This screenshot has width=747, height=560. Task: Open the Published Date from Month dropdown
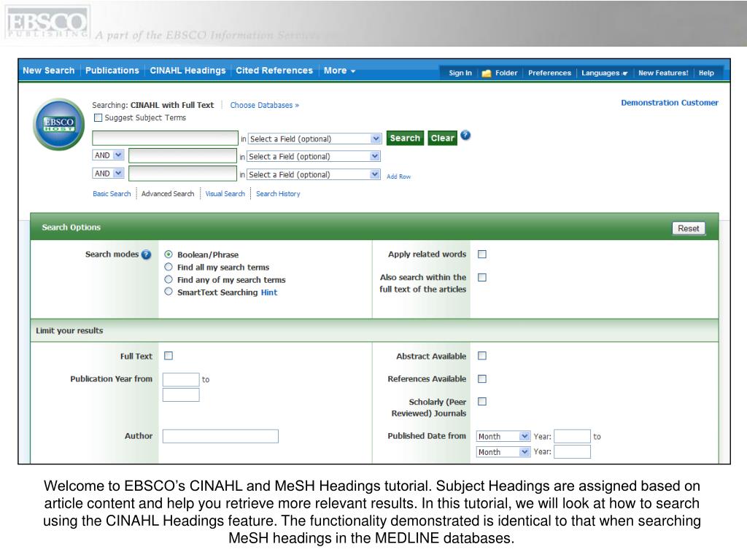503,436
